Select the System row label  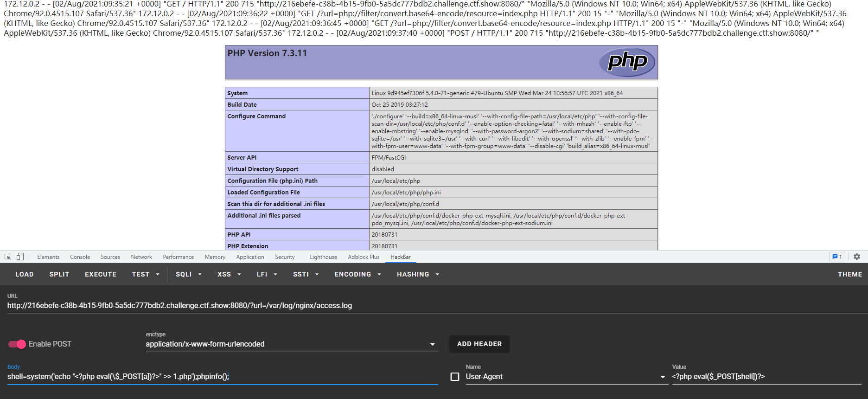click(x=237, y=93)
